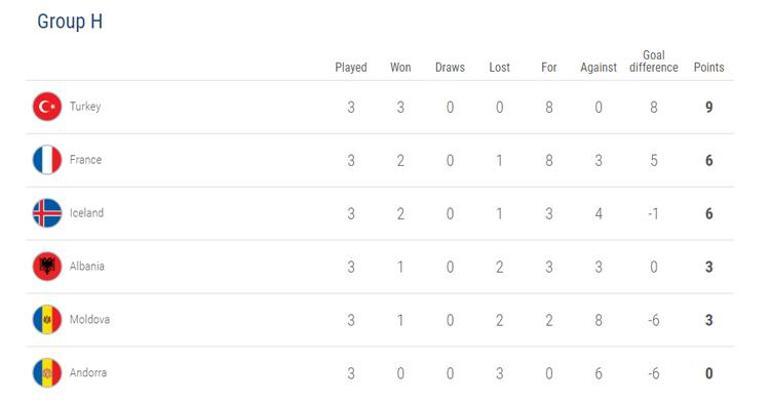Click the Andorra flag icon
Screen dimensions: 770x404
click(x=47, y=373)
